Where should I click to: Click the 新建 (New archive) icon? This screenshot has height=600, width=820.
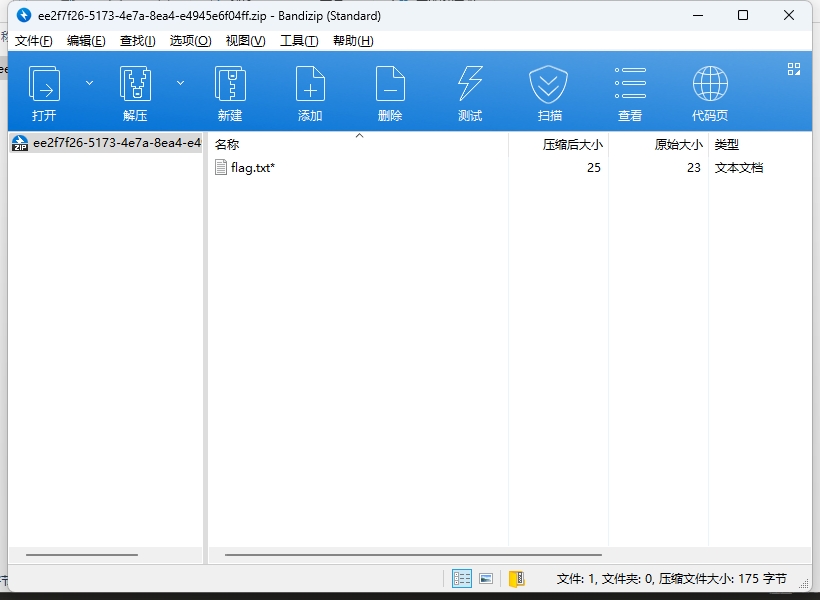[x=230, y=84]
